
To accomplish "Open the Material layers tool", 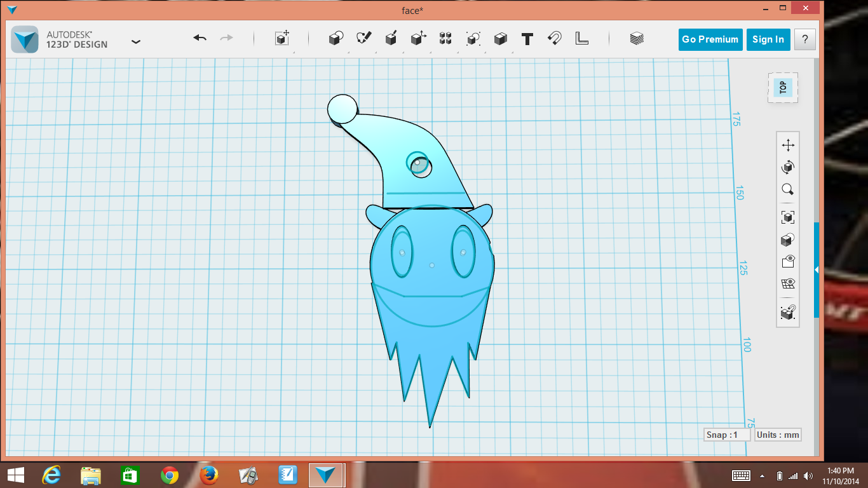I will coord(637,39).
